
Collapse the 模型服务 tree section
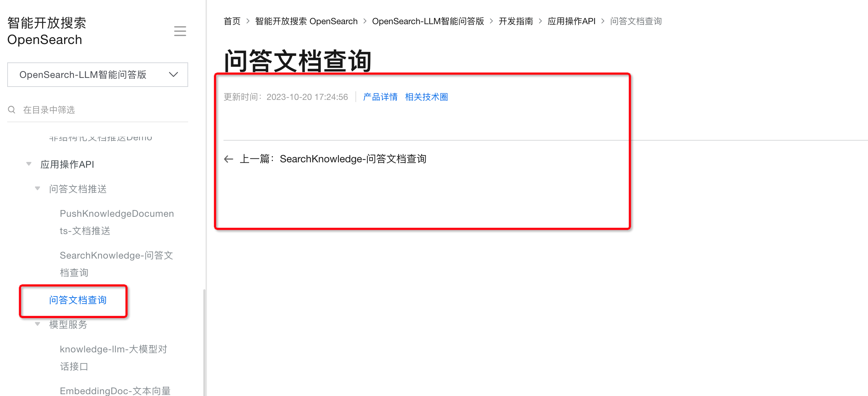pyautogui.click(x=37, y=324)
